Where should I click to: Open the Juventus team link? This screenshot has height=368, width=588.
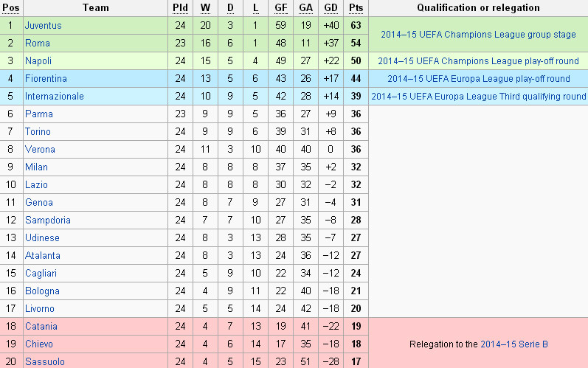coord(43,25)
